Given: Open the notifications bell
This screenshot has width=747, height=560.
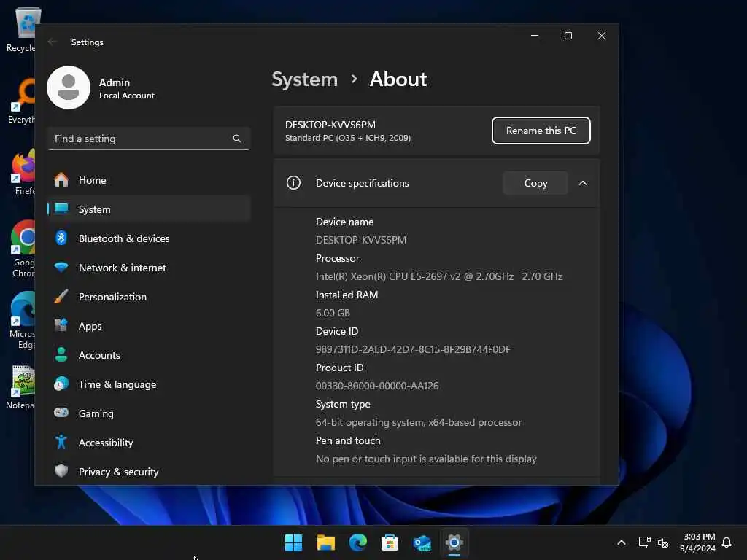Looking at the screenshot, I should [x=727, y=542].
